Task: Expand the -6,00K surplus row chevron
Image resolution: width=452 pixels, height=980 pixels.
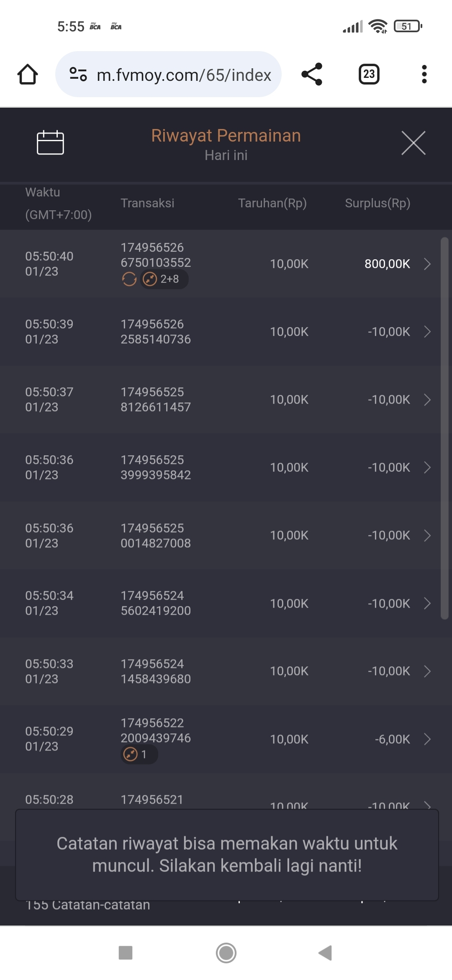Action: point(427,739)
